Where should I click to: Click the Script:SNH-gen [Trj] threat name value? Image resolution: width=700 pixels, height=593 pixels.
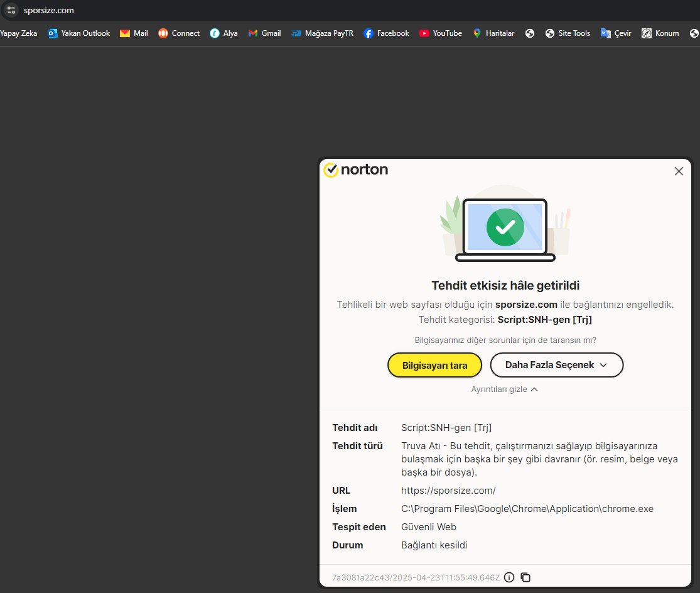tap(446, 428)
